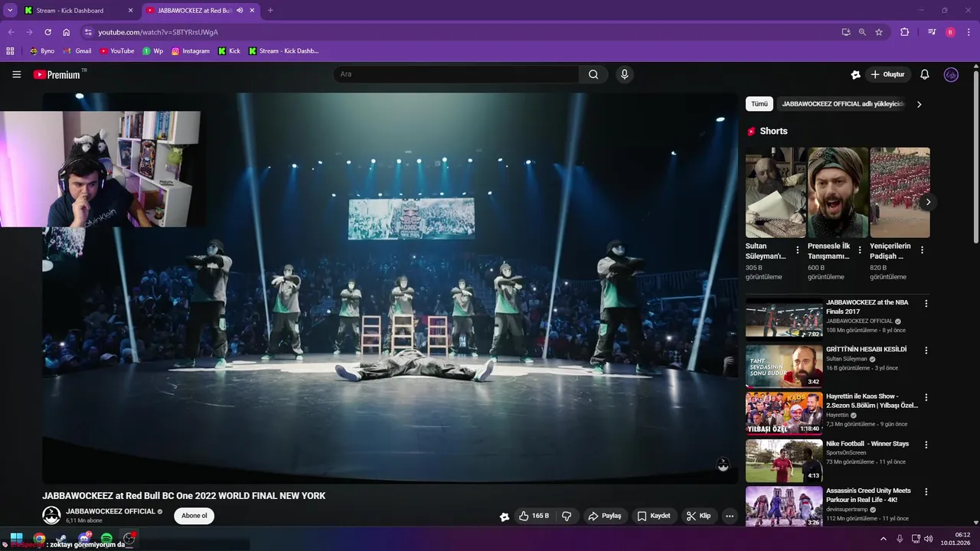The height and width of the screenshot is (551, 980).
Task: Open the Windows Start menu
Action: 16,538
